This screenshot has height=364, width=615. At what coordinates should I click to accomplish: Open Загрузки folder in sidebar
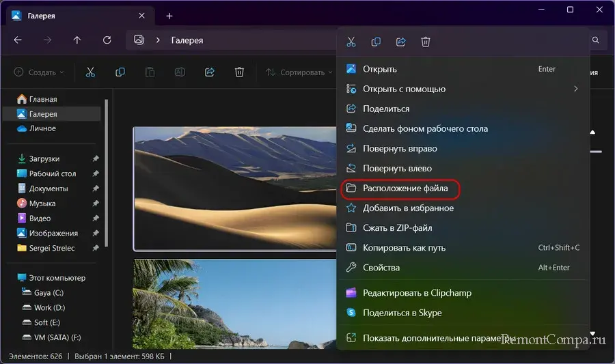click(x=44, y=158)
